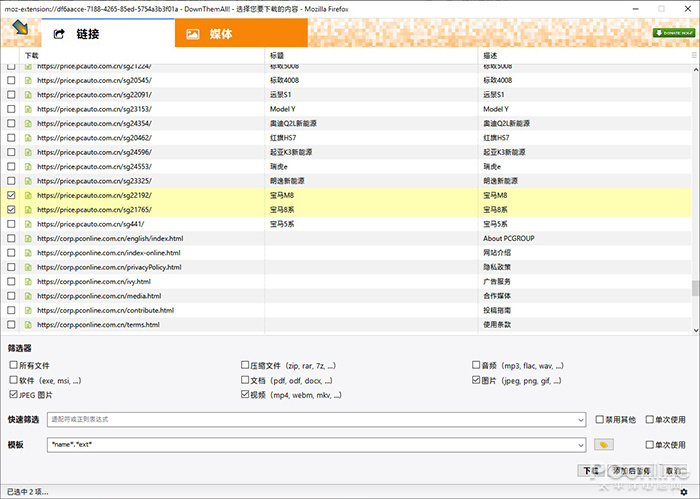Click file icon of sg22091 link row
Viewport: 700px width, 499px height.
tap(28, 95)
